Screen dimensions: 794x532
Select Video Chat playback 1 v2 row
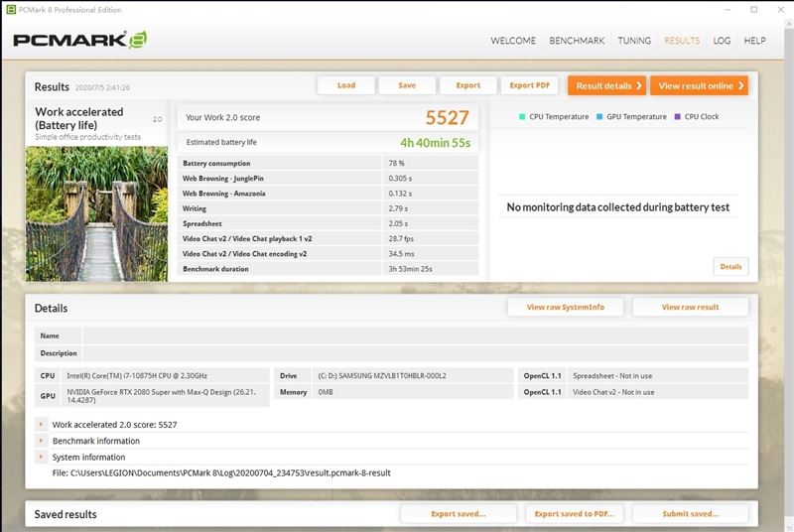[329, 238]
